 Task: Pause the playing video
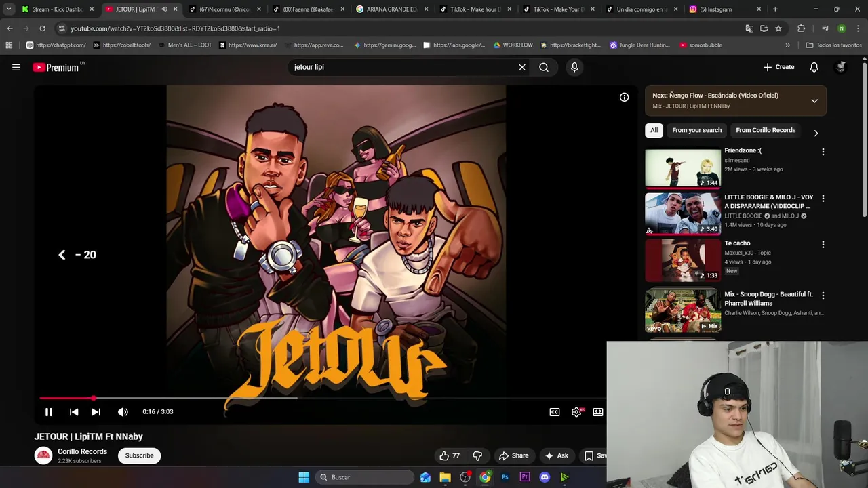click(x=49, y=411)
